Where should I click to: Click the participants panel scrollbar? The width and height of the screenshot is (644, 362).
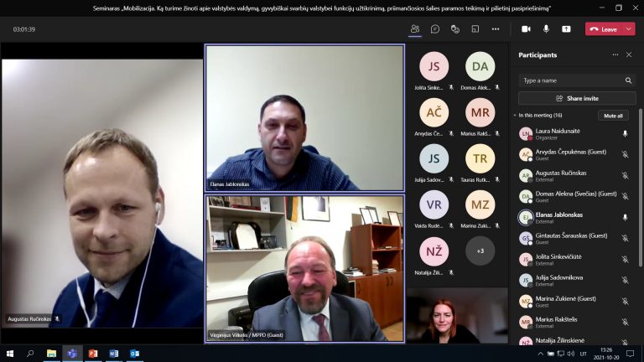[x=641, y=187]
